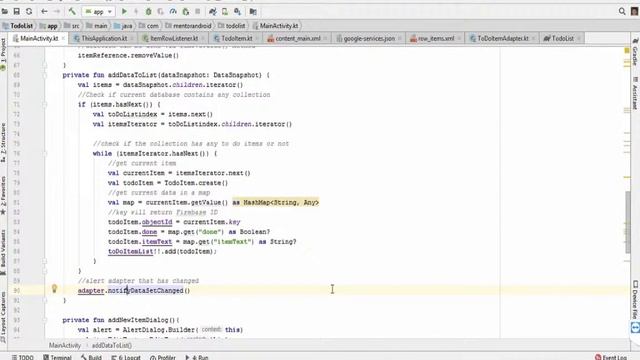Open the Build Variants tool window
The width and height of the screenshot is (640, 360).
pyautogui.click(x=3, y=252)
